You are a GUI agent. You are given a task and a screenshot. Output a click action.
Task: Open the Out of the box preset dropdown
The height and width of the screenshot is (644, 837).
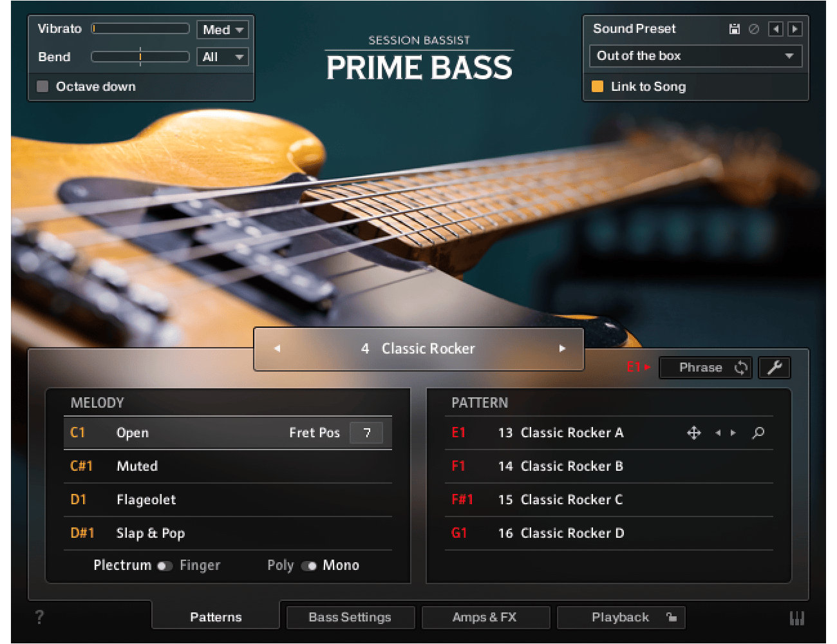(695, 56)
